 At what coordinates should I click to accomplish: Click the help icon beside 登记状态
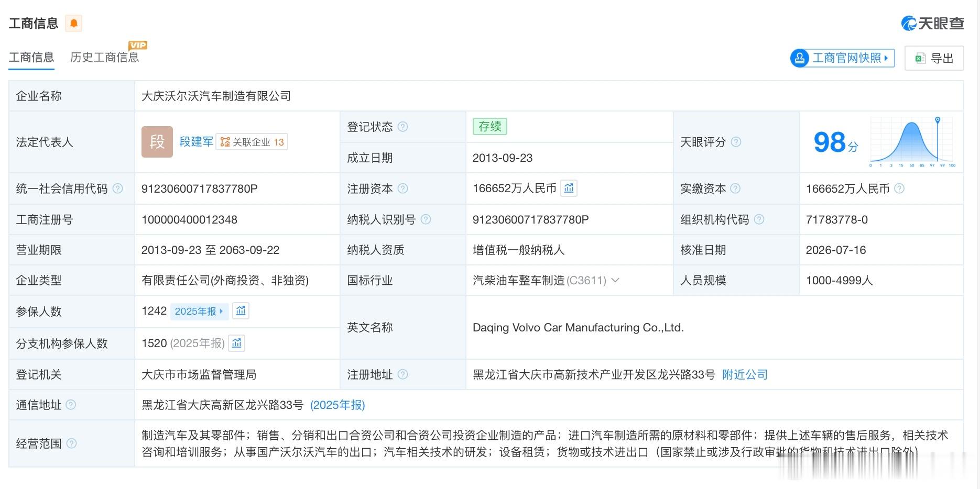coord(402,127)
